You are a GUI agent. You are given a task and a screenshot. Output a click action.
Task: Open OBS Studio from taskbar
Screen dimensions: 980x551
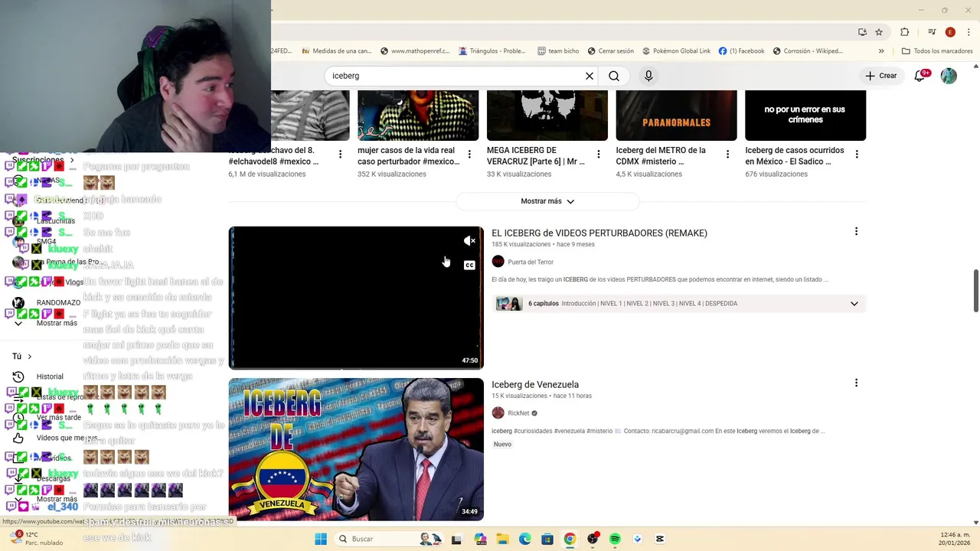coord(592,539)
